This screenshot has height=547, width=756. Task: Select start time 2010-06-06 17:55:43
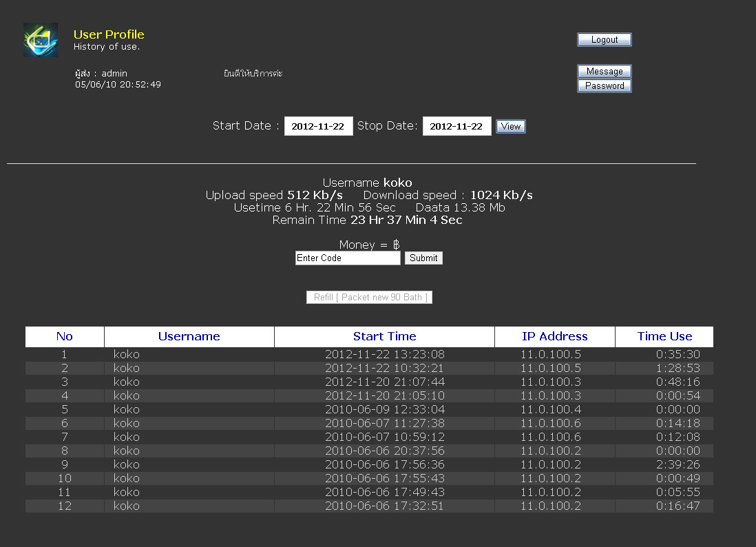point(384,478)
